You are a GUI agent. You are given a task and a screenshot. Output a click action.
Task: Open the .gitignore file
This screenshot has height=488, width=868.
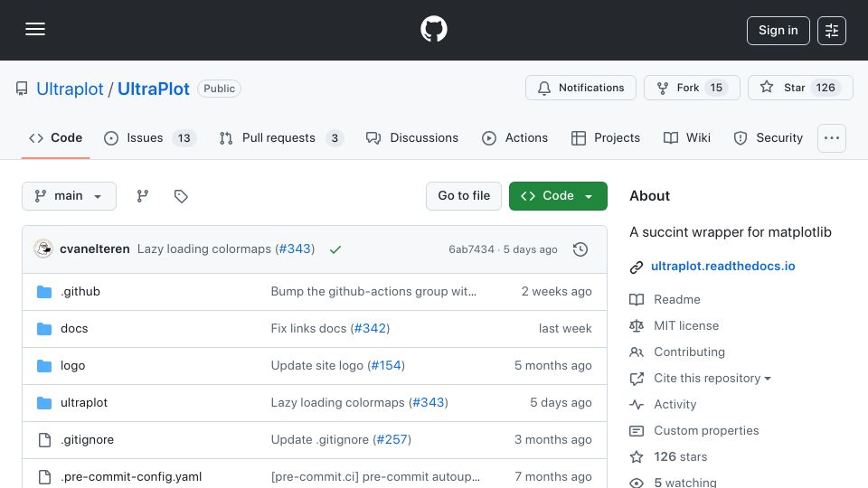[x=88, y=440]
